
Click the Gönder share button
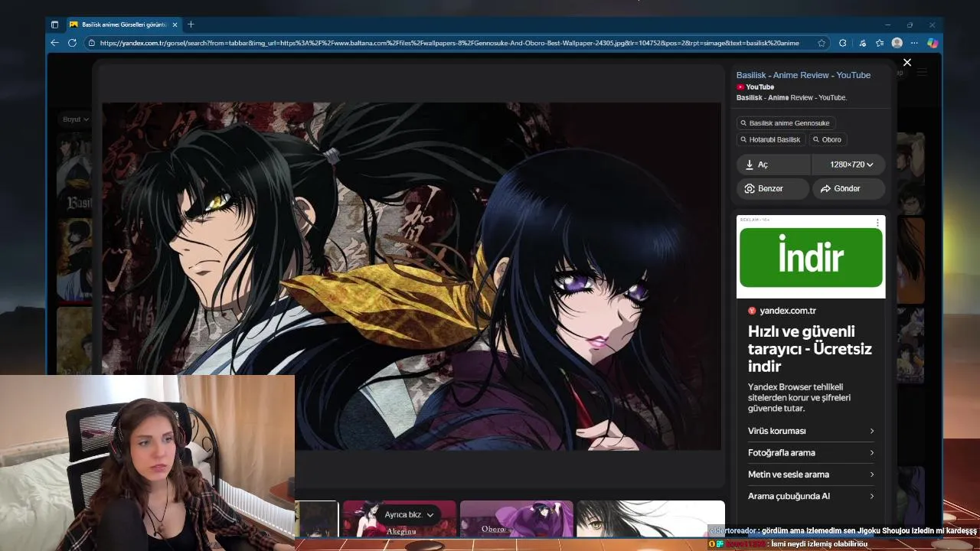tap(848, 188)
